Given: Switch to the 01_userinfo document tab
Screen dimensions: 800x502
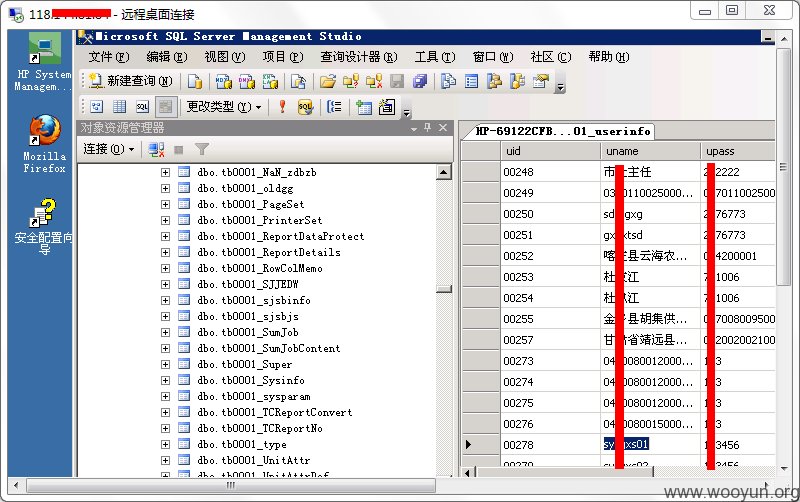Looking at the screenshot, I should click(x=563, y=132).
